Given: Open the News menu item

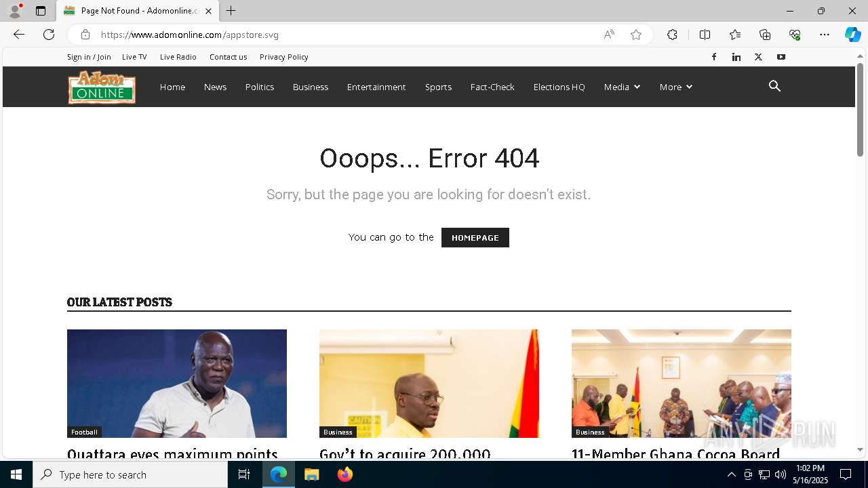Looking at the screenshot, I should coord(215,87).
